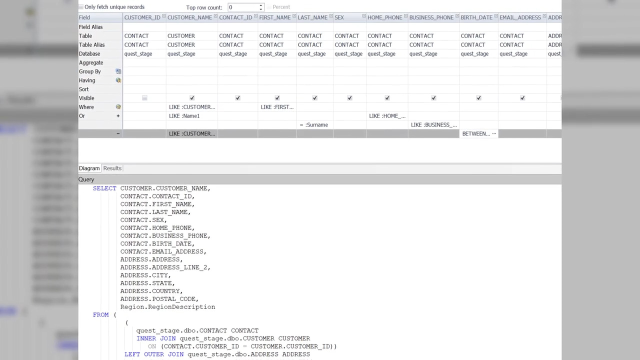Click remove icon on HOME_PHONE column header

(406, 16)
